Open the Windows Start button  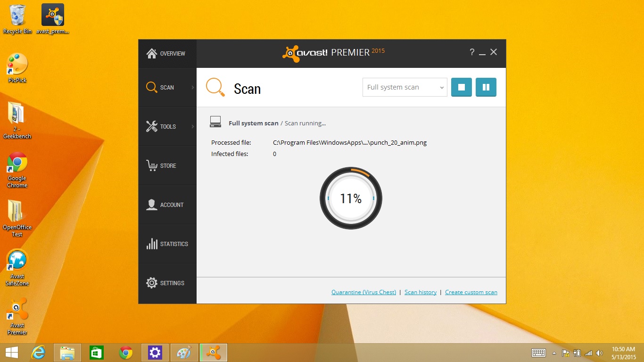click(x=12, y=353)
